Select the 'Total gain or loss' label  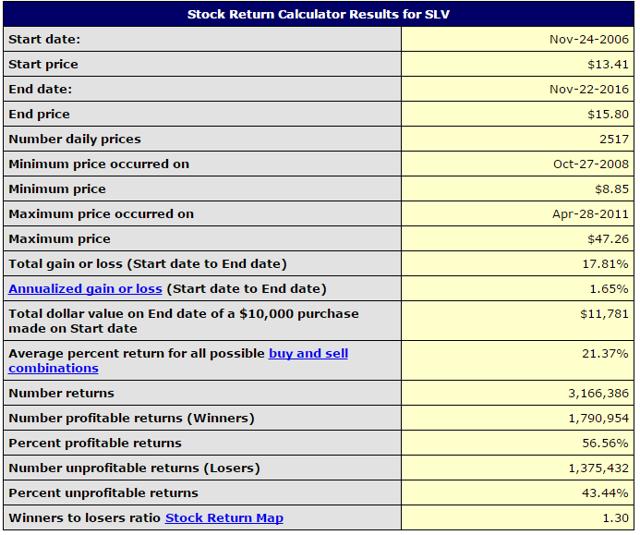148,264
